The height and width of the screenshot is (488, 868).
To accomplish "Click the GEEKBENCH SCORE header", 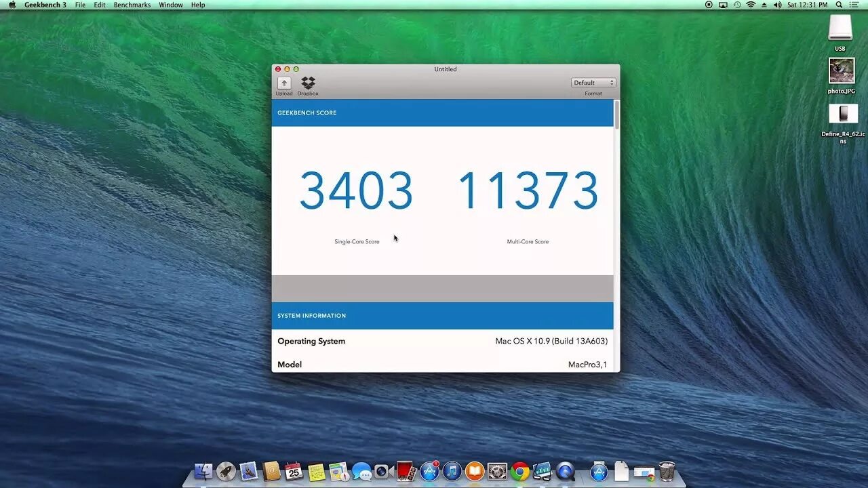I will 307,113.
